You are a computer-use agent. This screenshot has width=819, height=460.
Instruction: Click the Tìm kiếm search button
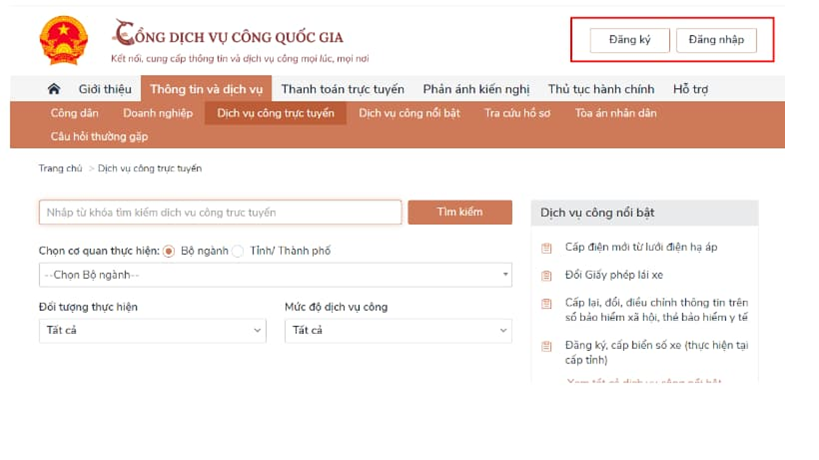pyautogui.click(x=460, y=212)
